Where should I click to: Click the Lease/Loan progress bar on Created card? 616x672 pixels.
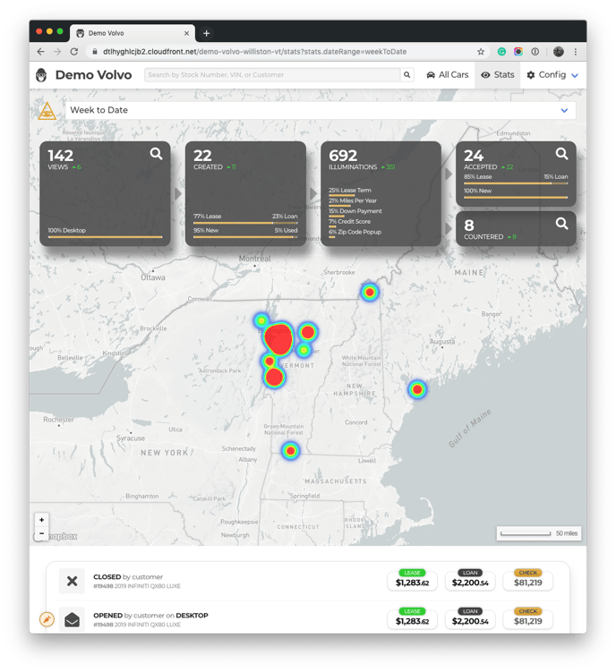(x=245, y=223)
